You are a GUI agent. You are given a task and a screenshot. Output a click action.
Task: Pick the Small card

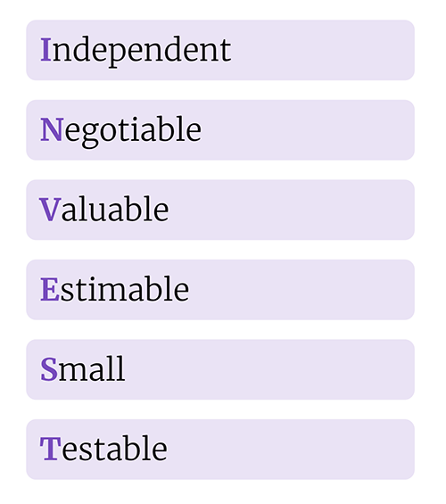[220, 369]
